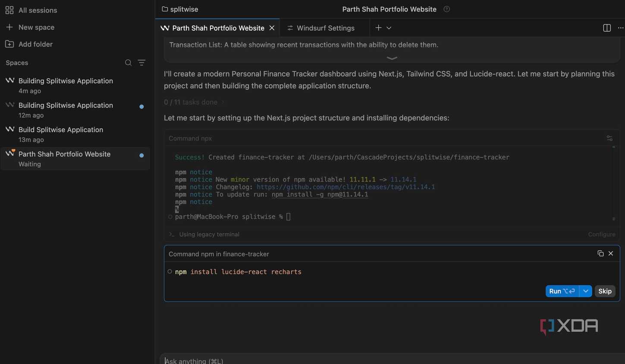Open Building Splitwise Application from 12m ago

click(75, 110)
